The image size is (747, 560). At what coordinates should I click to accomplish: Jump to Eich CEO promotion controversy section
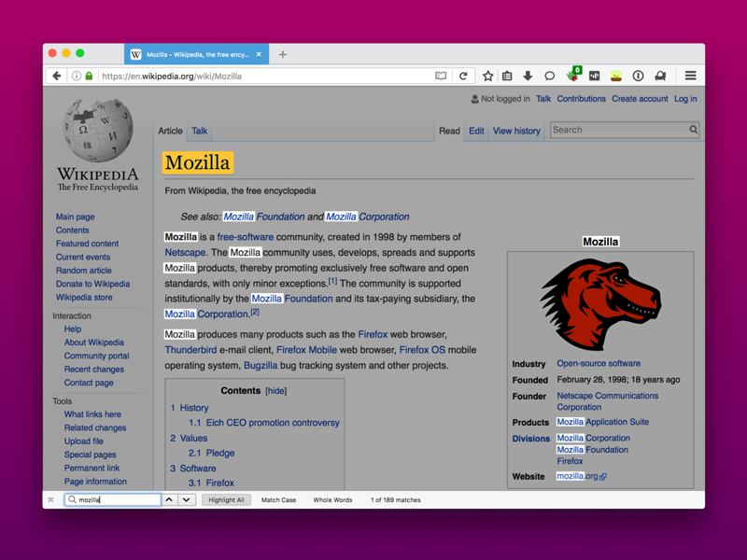pos(273,423)
